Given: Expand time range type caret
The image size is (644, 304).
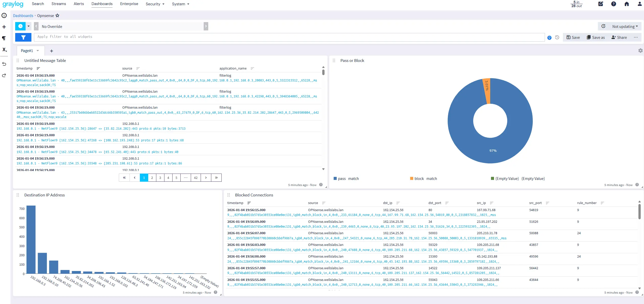Looking at the screenshot, I should coord(29,26).
